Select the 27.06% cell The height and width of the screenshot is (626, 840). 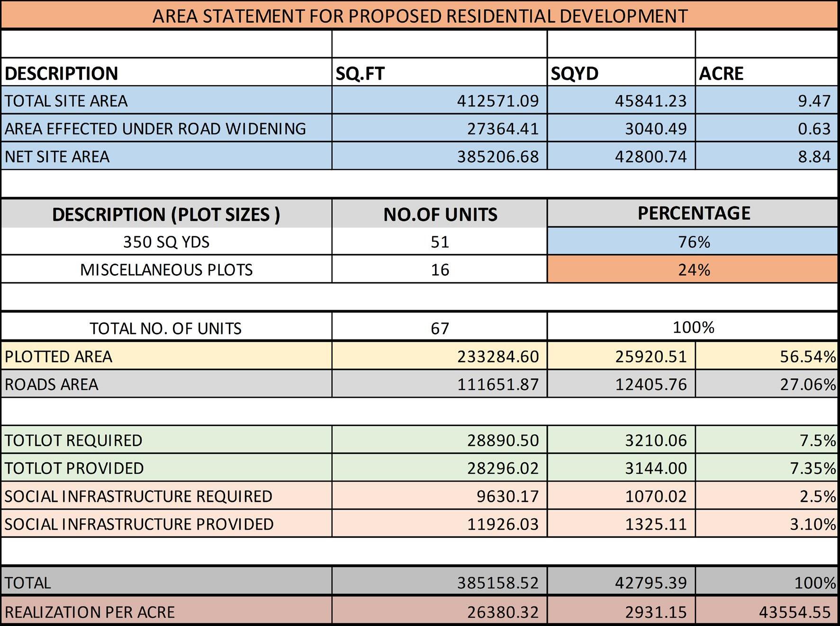767,384
